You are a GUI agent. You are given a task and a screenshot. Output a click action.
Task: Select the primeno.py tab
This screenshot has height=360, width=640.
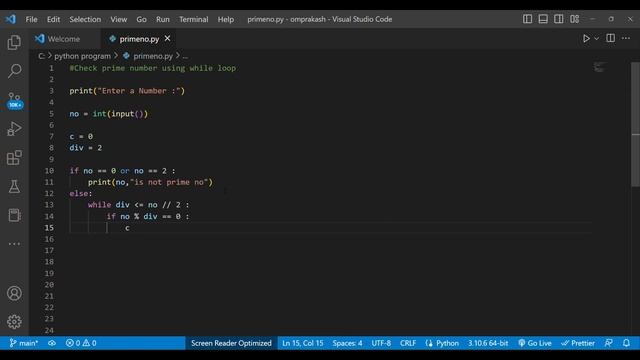(x=139, y=39)
